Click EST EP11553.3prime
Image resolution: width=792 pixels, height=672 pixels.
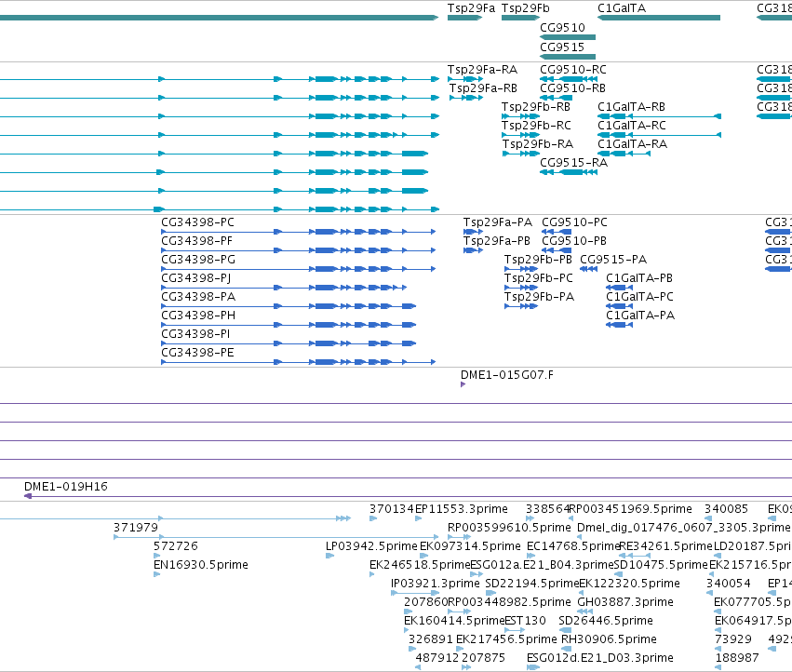pyautogui.click(x=462, y=509)
